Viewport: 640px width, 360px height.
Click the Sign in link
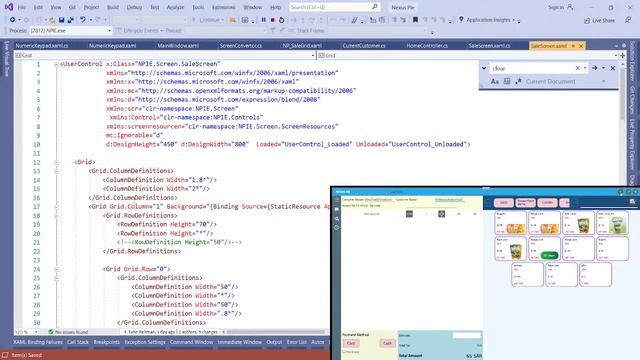(x=556, y=7)
